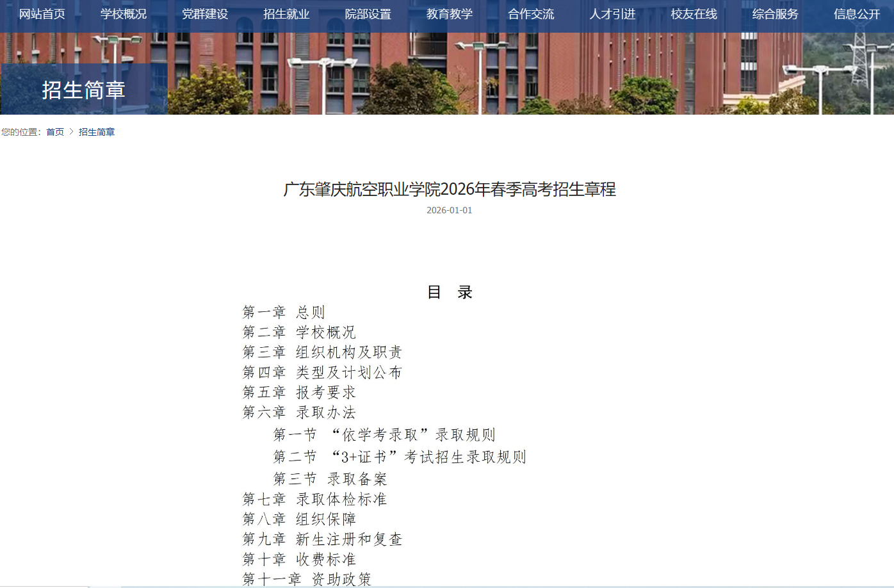Open the 人才引进 page
The height and width of the screenshot is (588, 894).
pos(612,14)
